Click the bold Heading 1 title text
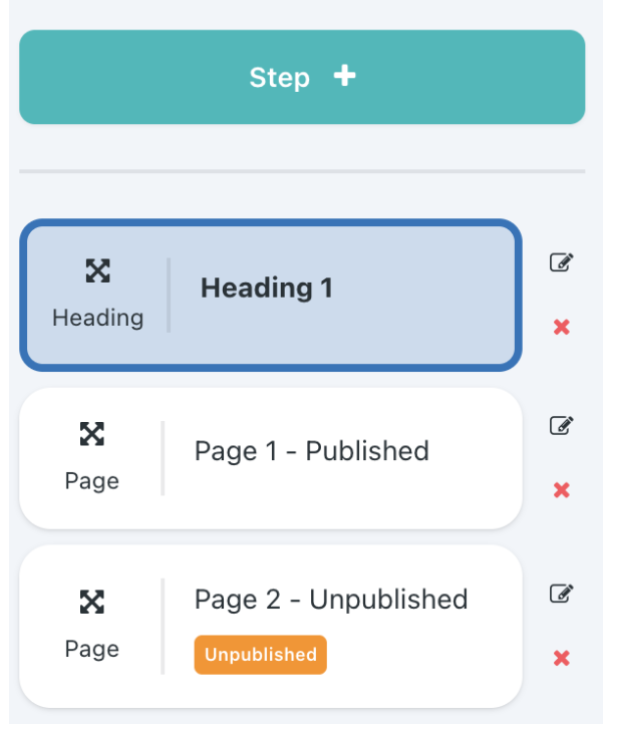The height and width of the screenshot is (738, 620). click(266, 288)
